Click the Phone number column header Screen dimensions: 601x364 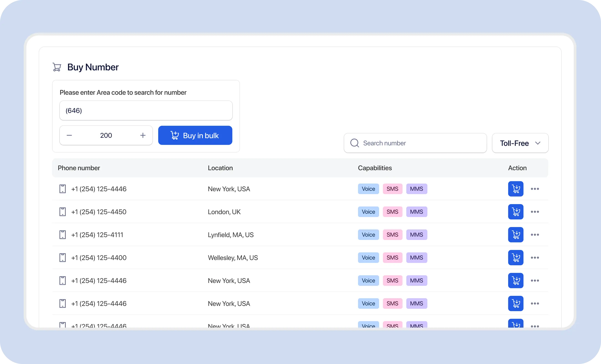coord(79,168)
